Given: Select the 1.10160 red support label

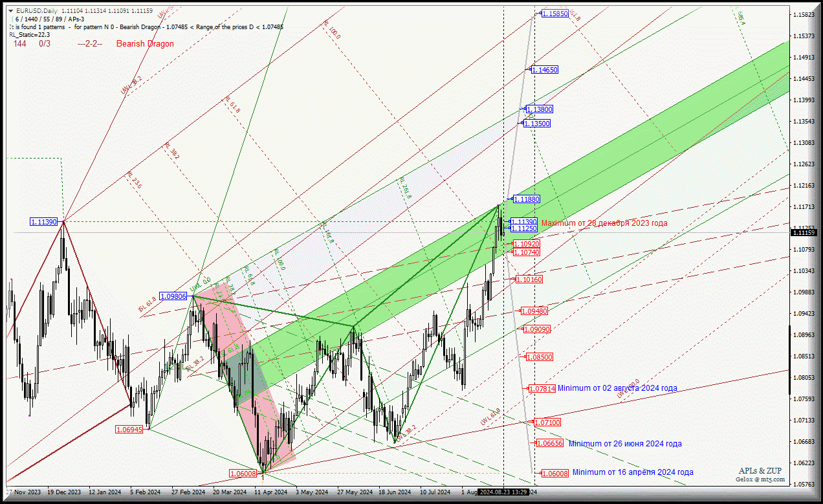Looking at the screenshot, I should pos(529,279).
